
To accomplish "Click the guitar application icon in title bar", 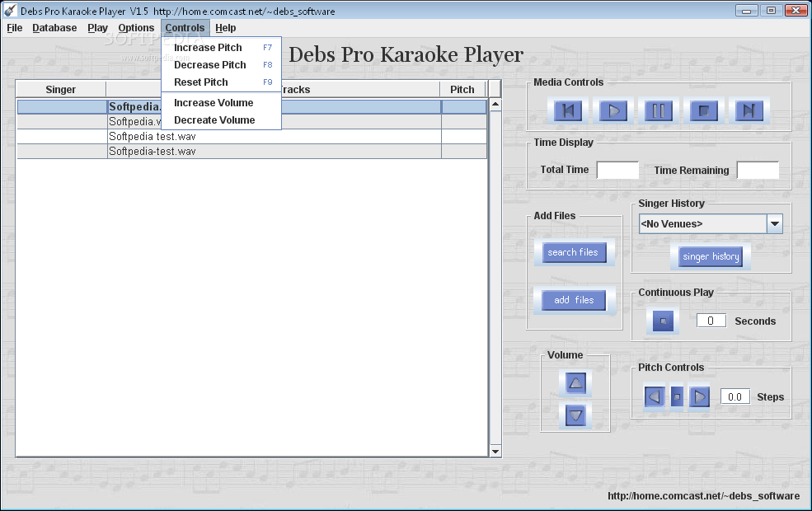I will pos(11,11).
